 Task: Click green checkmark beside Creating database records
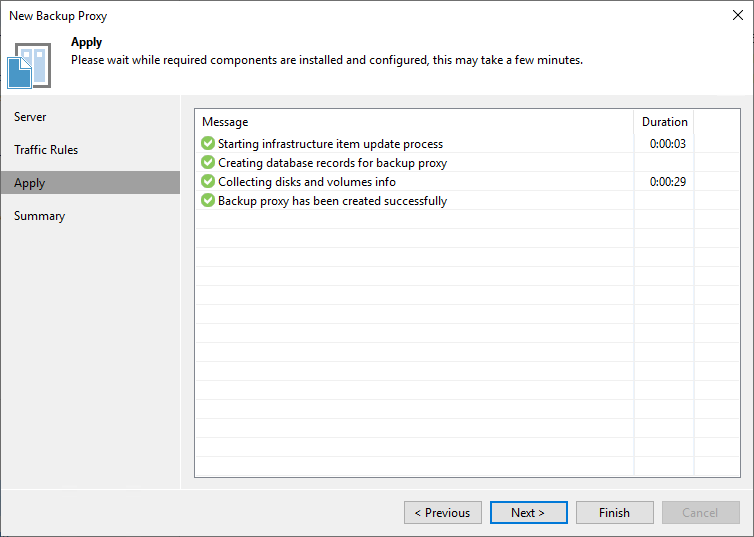point(208,163)
